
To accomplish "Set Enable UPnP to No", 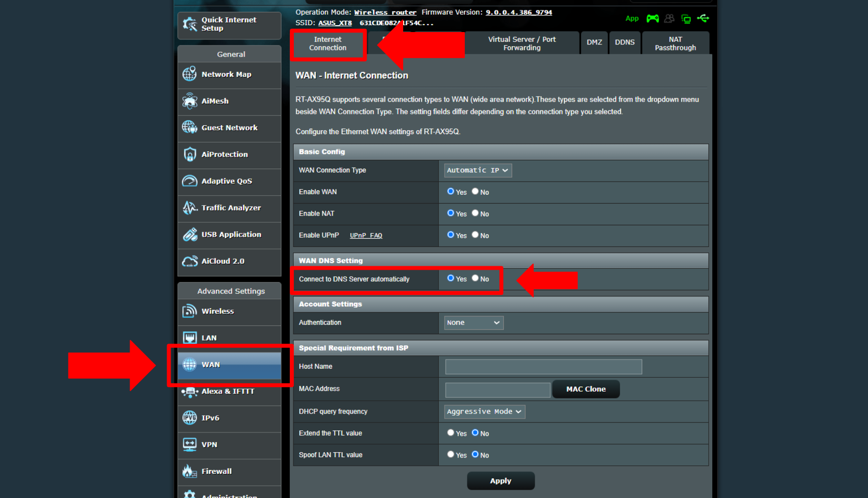I will 475,235.
